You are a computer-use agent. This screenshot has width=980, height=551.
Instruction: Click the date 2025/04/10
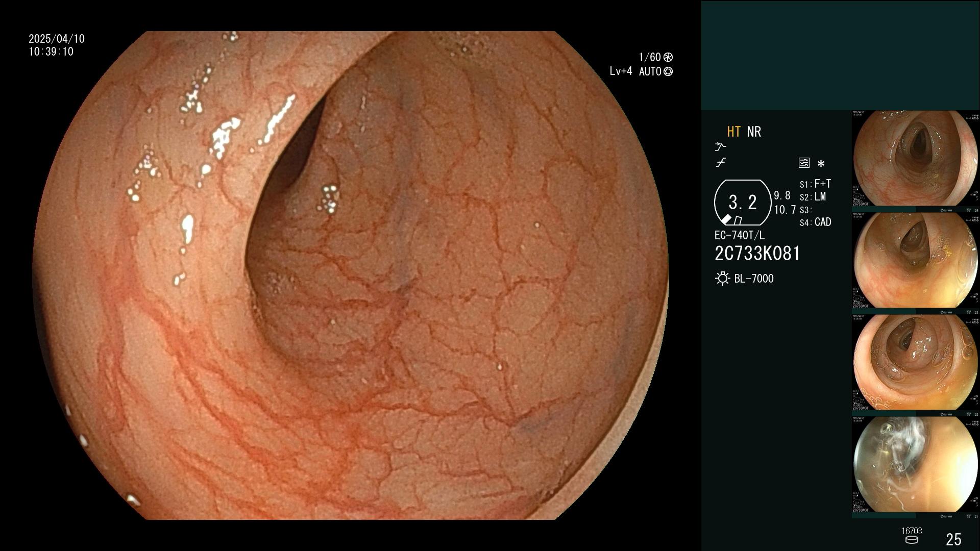57,39
